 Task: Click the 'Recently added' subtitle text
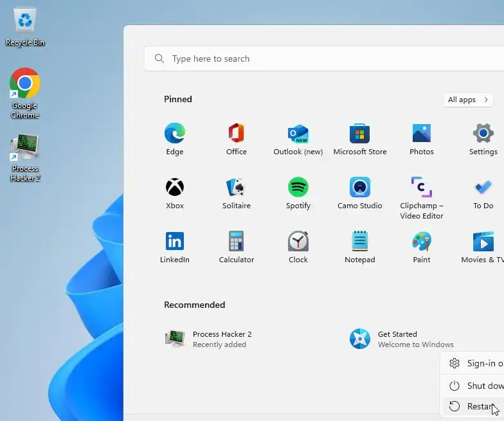(x=220, y=345)
